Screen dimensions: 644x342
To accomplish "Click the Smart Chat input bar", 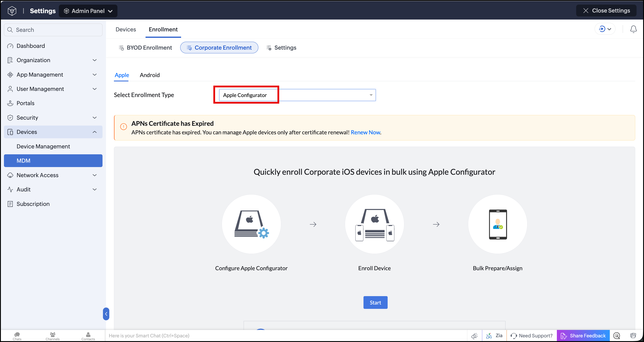I will click(286, 336).
